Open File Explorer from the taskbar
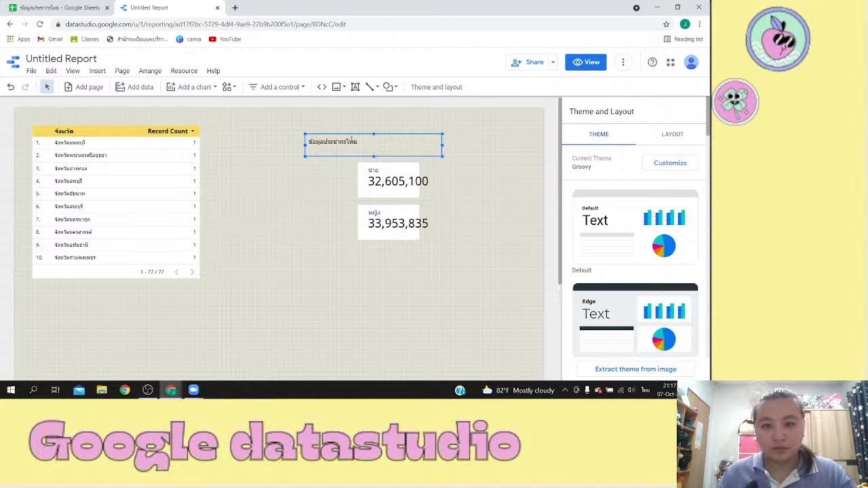Viewport: 868px width, 488px height. click(102, 390)
